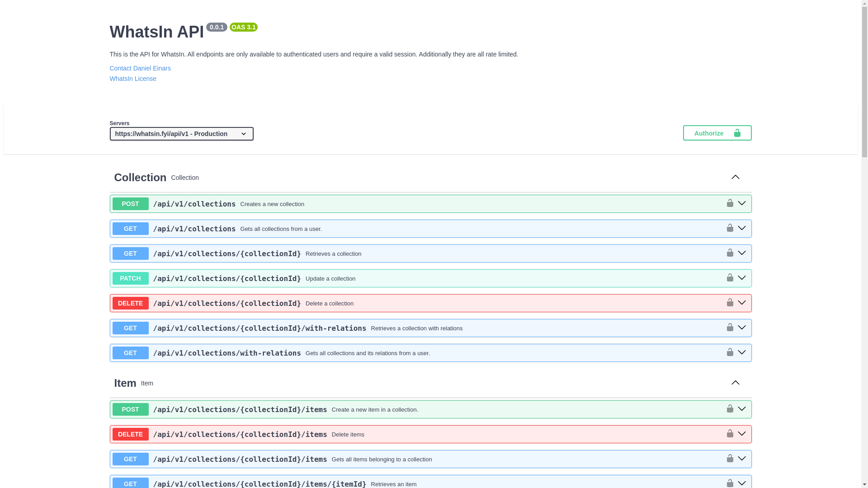Click 'Retrieves a collection' description text
The height and width of the screenshot is (488, 868).
[333, 254]
